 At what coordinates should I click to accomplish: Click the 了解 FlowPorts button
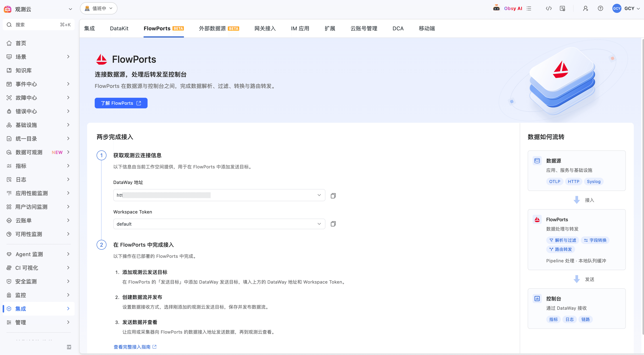[x=121, y=103]
